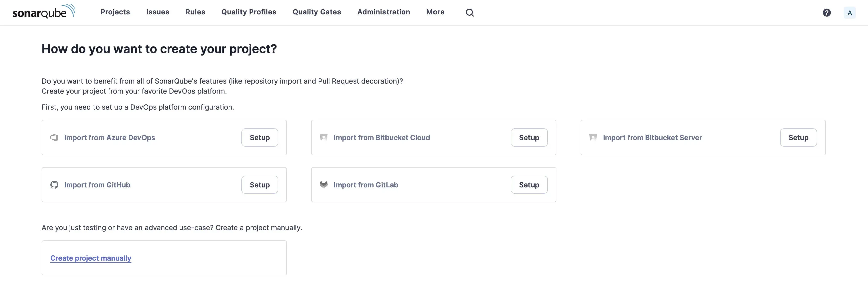This screenshot has width=868, height=286.
Task: Go to the Projects menu
Action: 115,12
